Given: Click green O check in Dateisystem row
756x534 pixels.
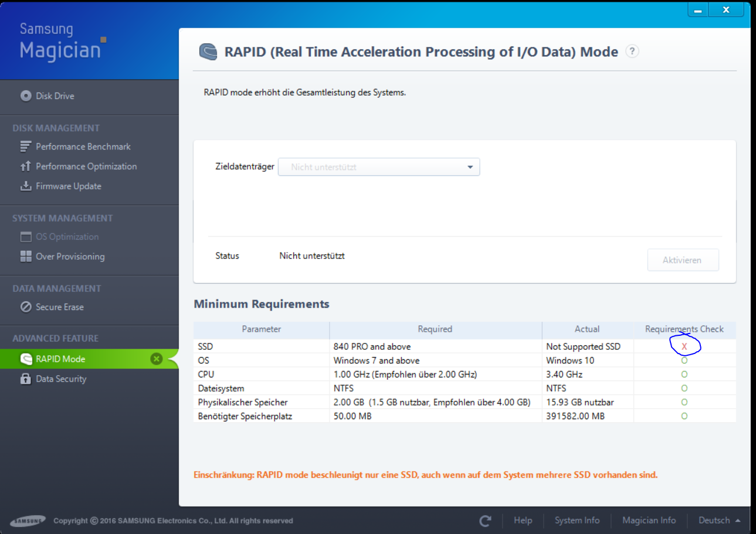Looking at the screenshot, I should pyautogui.click(x=684, y=388).
